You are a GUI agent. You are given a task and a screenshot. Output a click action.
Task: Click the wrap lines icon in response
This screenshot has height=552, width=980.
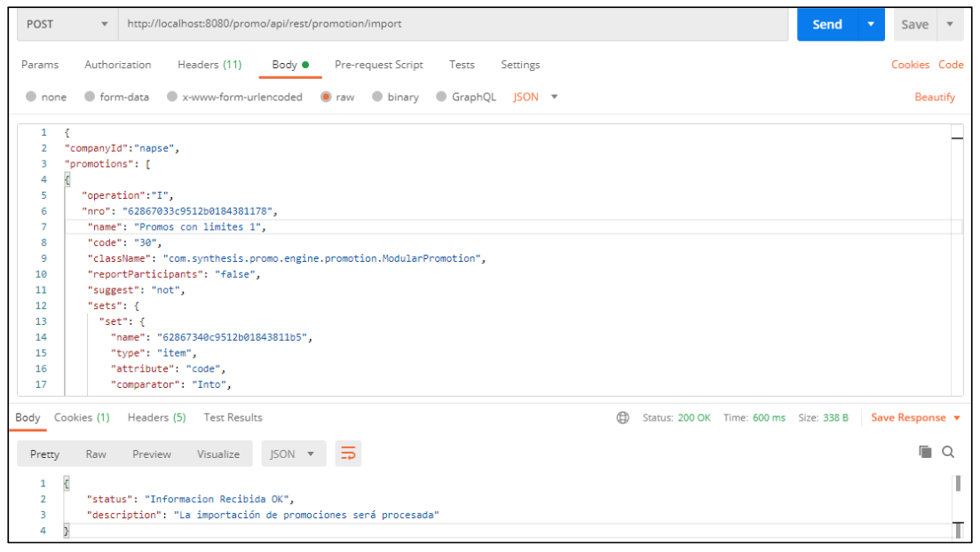[348, 454]
